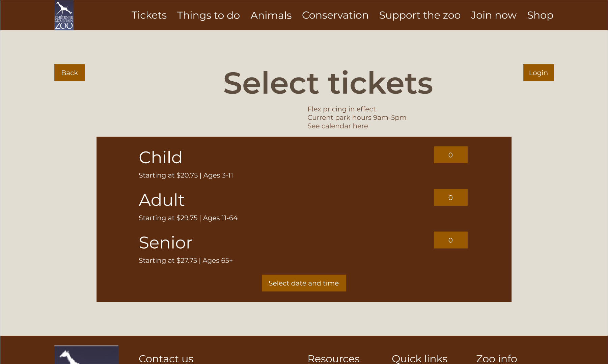Click the Adult ticket quantity field
This screenshot has width=608, height=364.
[x=450, y=197]
